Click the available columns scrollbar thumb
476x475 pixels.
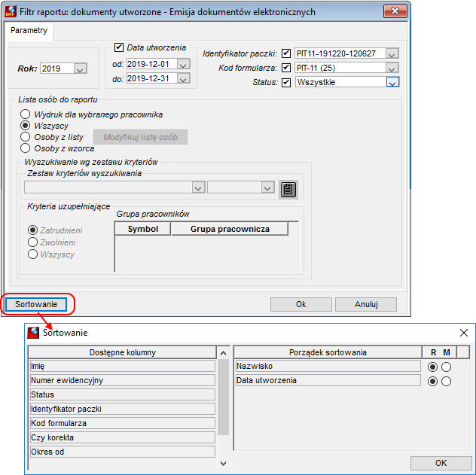pyautogui.click(x=223, y=397)
